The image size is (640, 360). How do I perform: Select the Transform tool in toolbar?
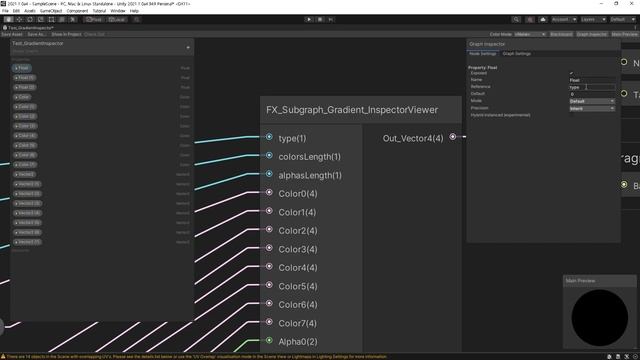coord(62,19)
